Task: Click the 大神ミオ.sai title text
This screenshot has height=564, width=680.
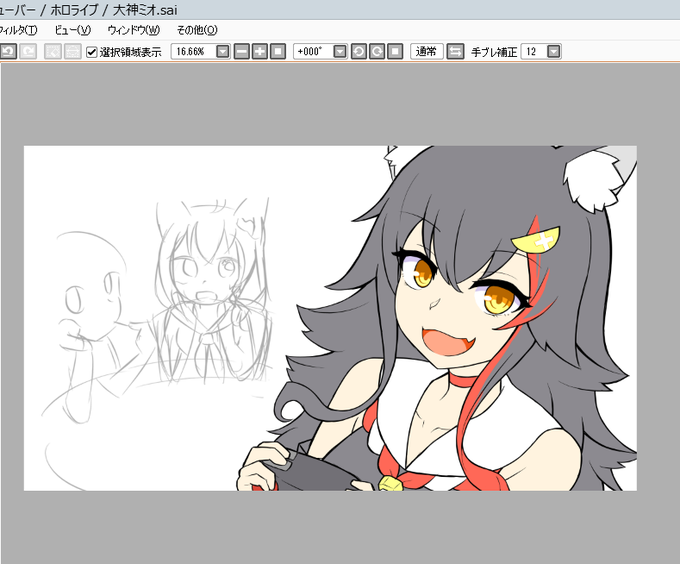Action: tap(145, 10)
